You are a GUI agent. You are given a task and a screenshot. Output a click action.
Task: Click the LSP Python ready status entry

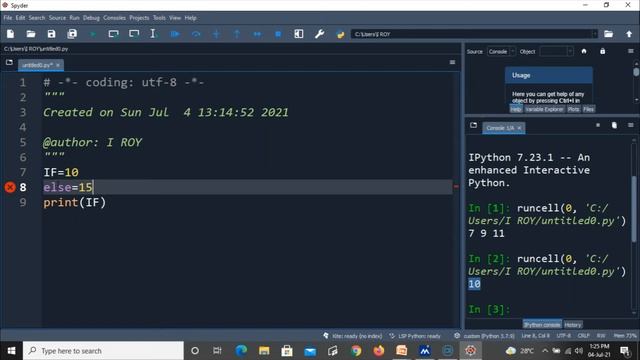pos(415,336)
